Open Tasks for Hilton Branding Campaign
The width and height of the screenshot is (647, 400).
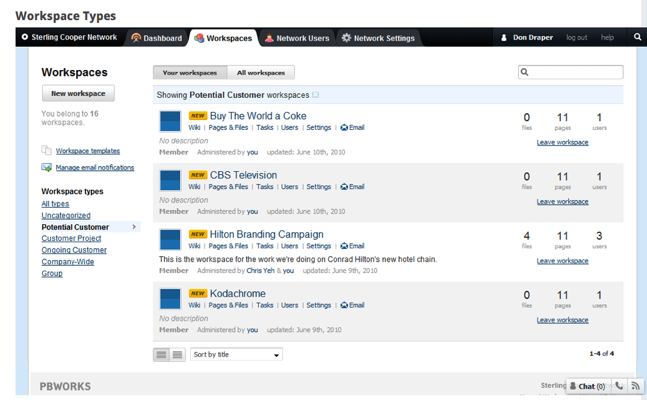(264, 246)
